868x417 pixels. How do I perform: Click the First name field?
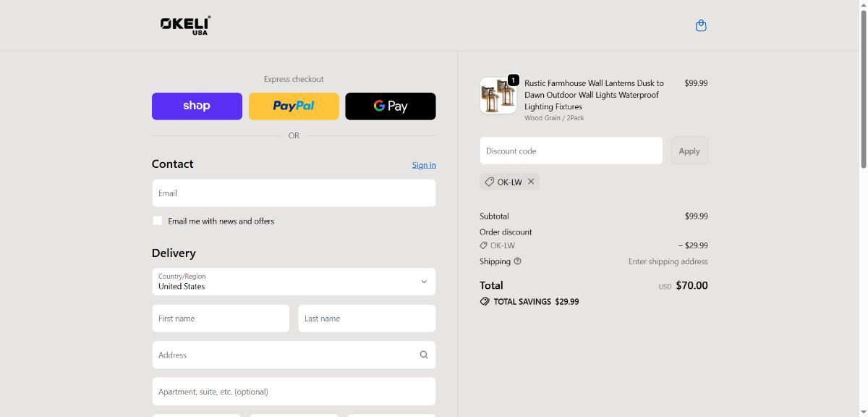pos(221,319)
